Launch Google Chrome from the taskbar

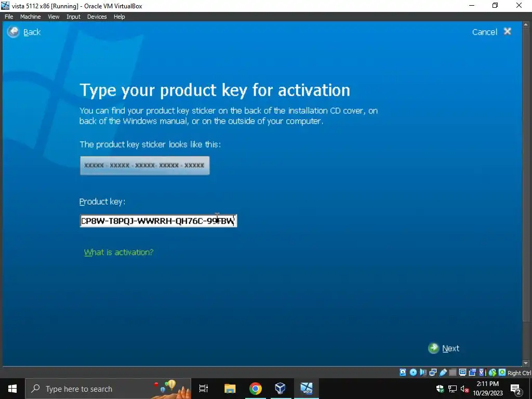[x=255, y=389]
